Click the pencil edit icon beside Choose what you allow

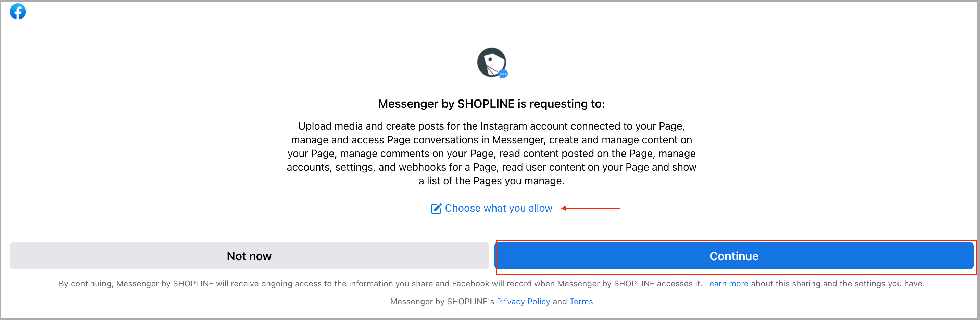436,209
